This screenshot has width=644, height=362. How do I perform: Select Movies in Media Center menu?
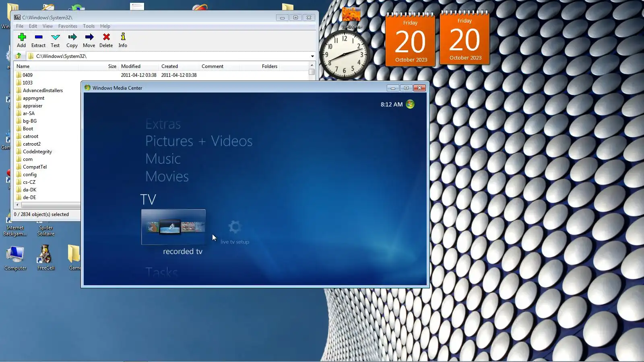click(167, 177)
